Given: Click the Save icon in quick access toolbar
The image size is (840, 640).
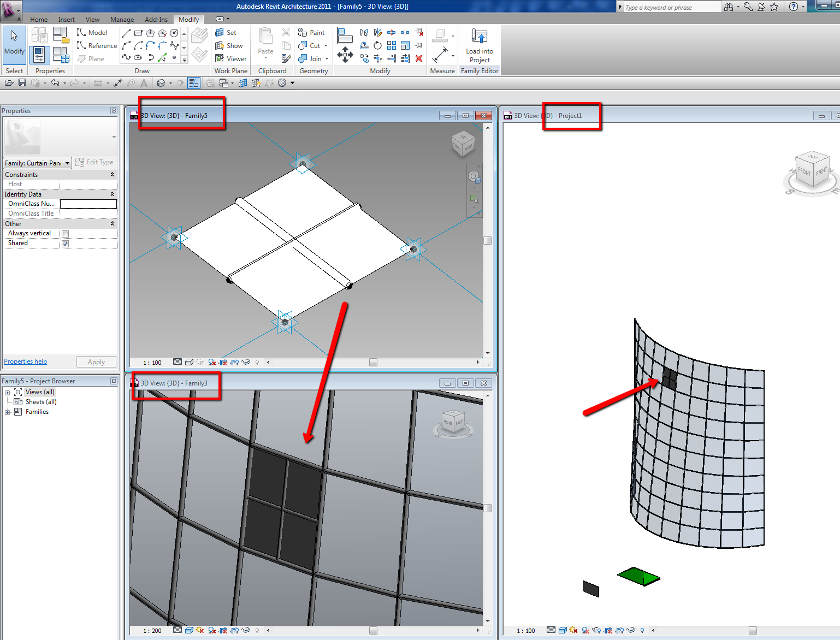Looking at the screenshot, I should pyautogui.click(x=22, y=82).
